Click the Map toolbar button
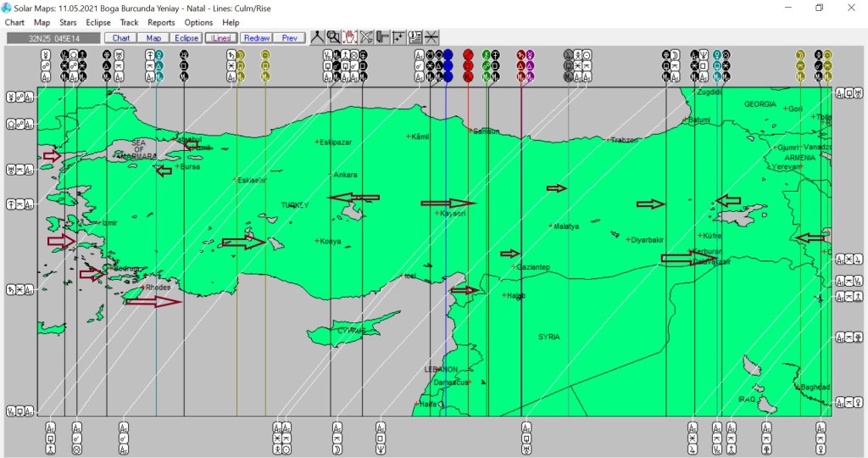Image resolution: width=868 pixels, height=458 pixels. pos(153,38)
